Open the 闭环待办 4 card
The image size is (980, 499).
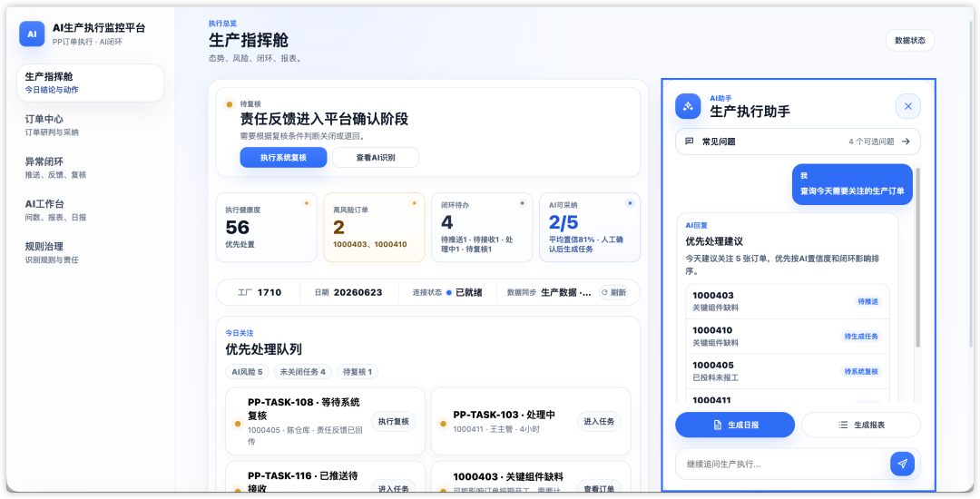coord(482,228)
